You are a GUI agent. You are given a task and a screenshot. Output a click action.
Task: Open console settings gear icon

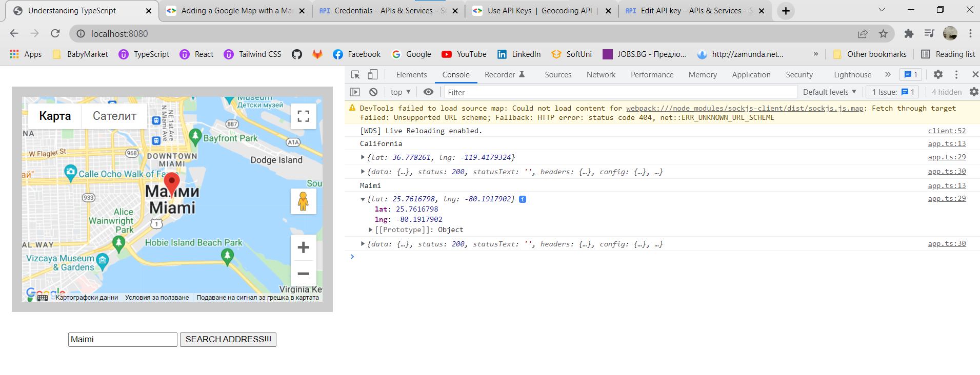pyautogui.click(x=974, y=92)
